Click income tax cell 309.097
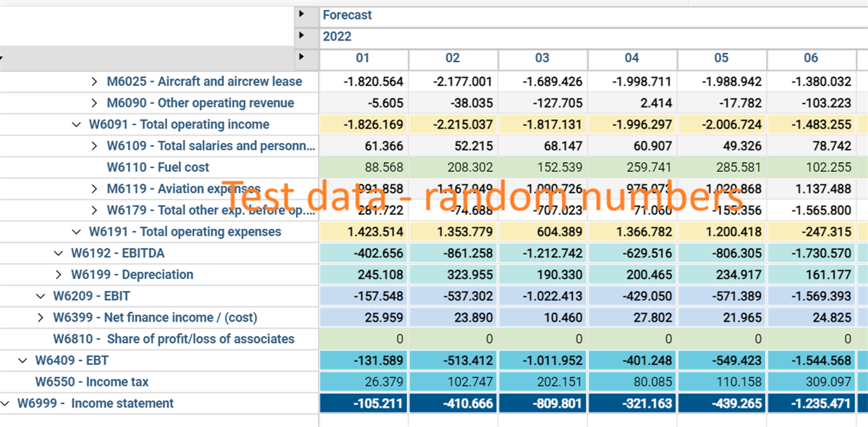The width and height of the screenshot is (868, 427). [x=812, y=381]
